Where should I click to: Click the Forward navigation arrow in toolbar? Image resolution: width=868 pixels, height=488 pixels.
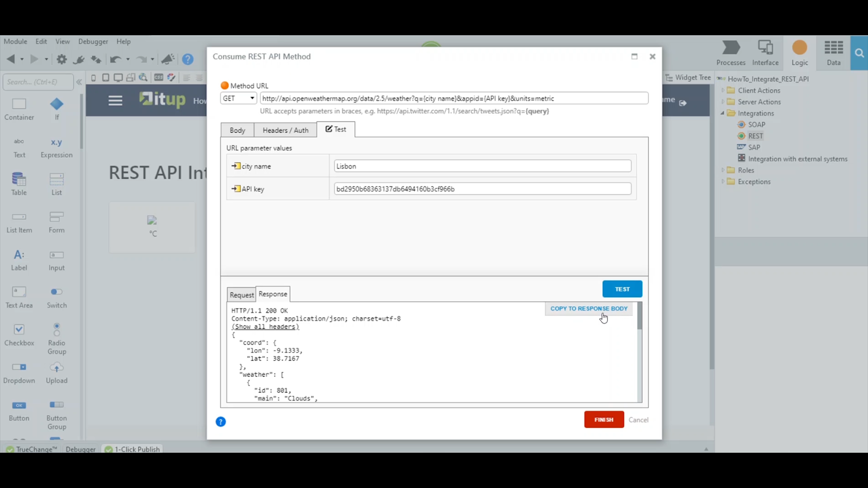(34, 59)
